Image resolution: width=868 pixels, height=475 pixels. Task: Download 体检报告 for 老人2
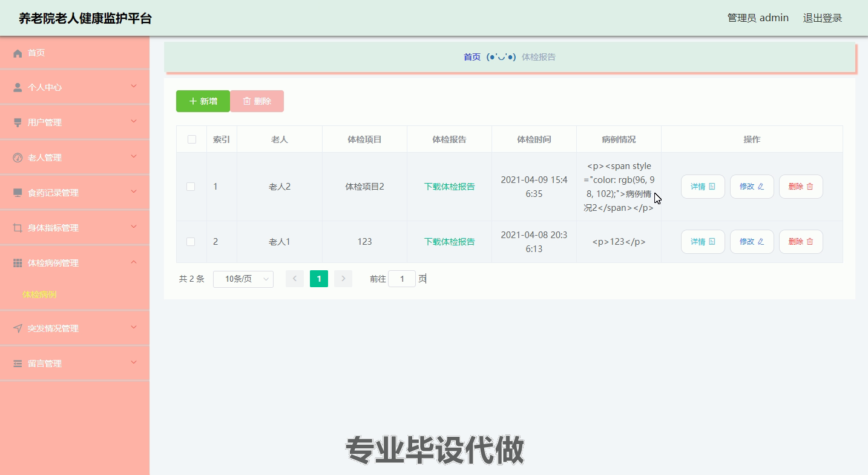449,187
